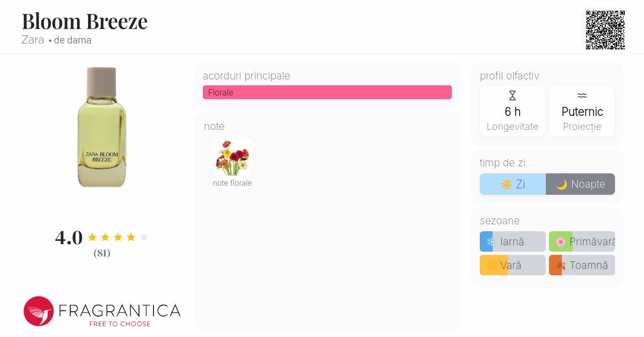This screenshot has width=644, height=337.
Task: Click the sun Vară icon
Action: (x=492, y=266)
